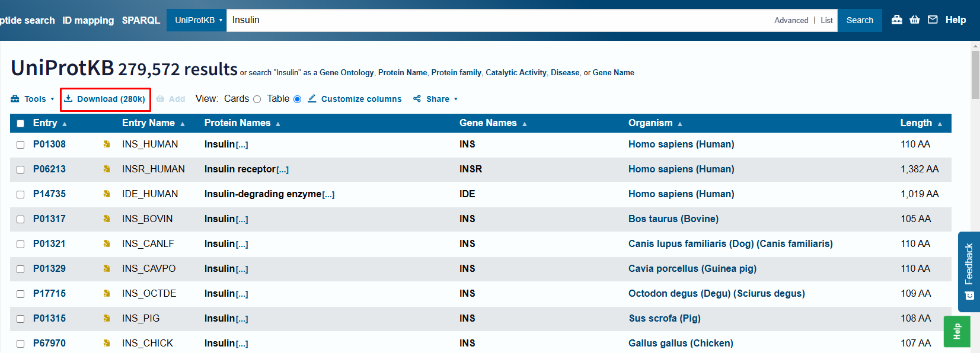Select the Cards view radio button

257,99
